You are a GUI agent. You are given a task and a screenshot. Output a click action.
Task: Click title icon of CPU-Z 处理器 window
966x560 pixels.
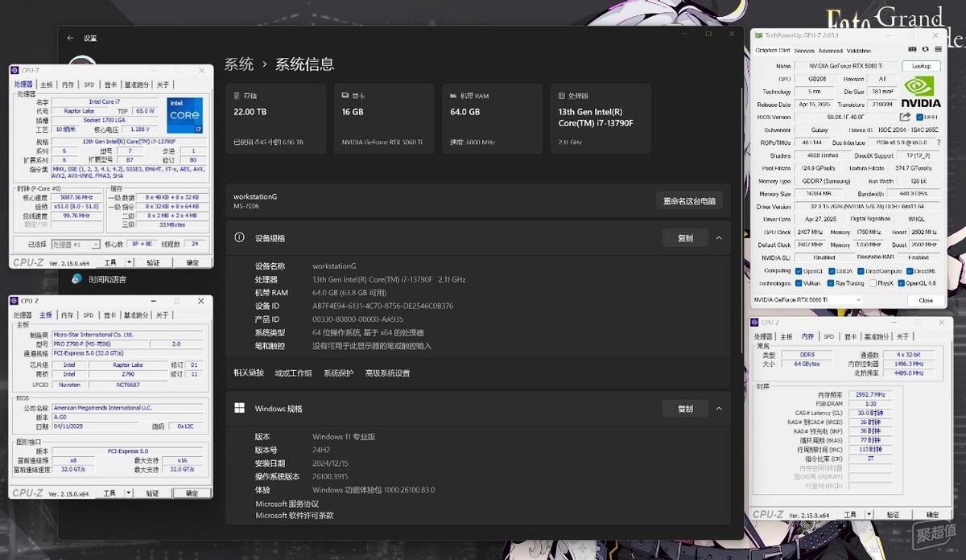click(15, 71)
